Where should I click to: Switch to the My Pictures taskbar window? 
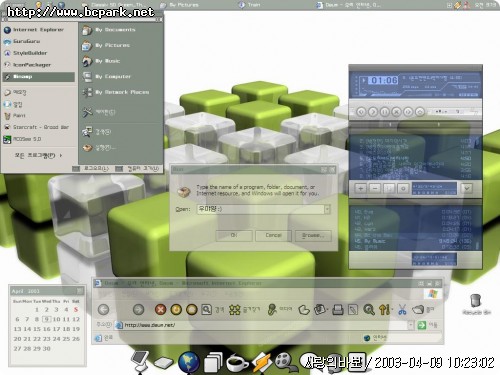(179, 5)
